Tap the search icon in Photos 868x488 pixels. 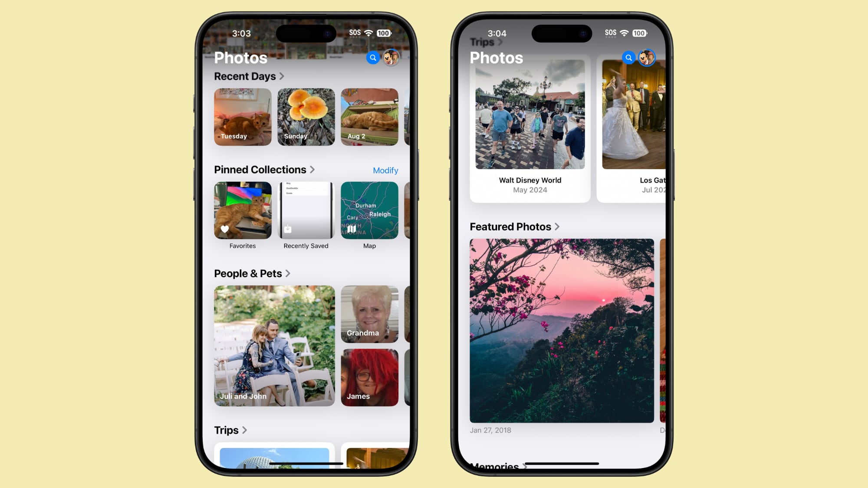(x=373, y=57)
